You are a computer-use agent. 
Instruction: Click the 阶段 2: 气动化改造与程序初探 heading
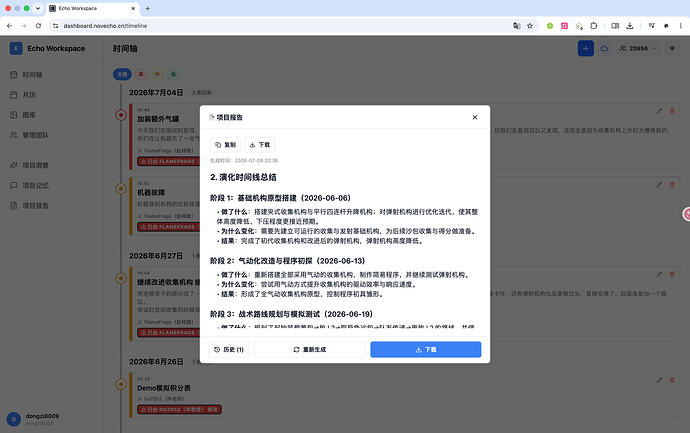coord(288,261)
